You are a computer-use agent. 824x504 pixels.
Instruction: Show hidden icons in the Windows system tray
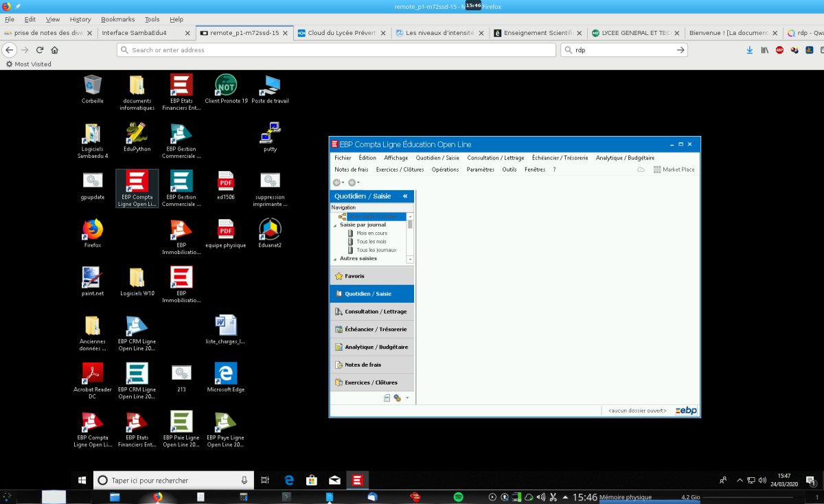pos(740,480)
